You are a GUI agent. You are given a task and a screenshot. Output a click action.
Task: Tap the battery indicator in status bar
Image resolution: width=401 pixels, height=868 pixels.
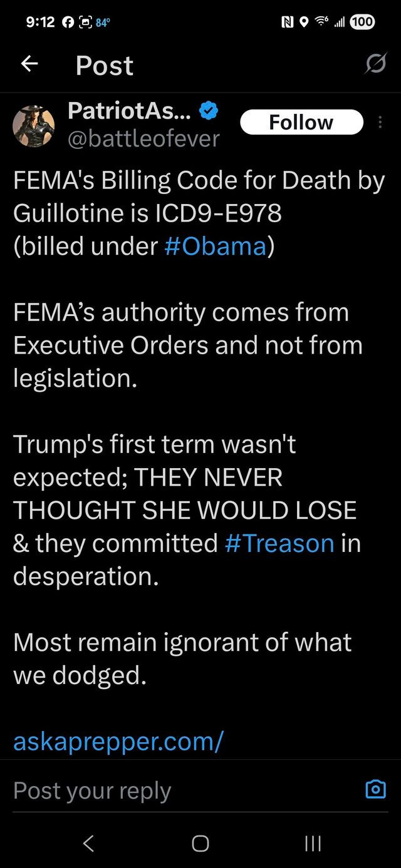(x=363, y=23)
